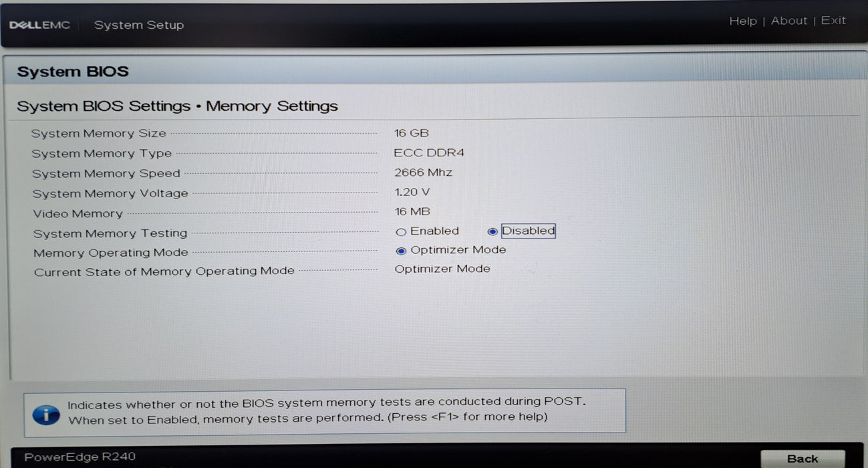Click Exit in the top bar
Image resolution: width=868 pixels, height=468 pixels.
pyautogui.click(x=833, y=21)
